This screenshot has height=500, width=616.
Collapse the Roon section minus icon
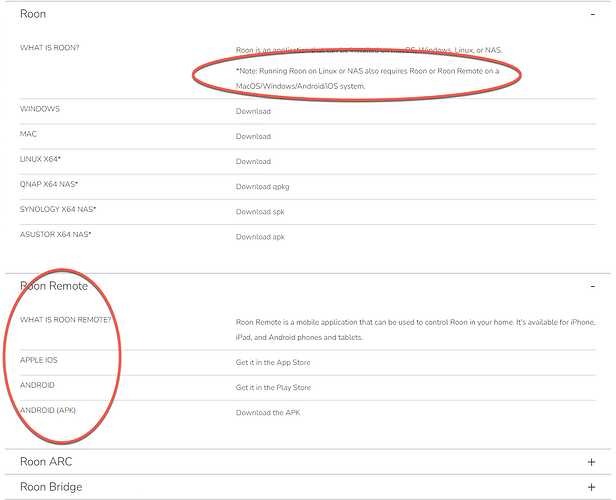(x=592, y=14)
